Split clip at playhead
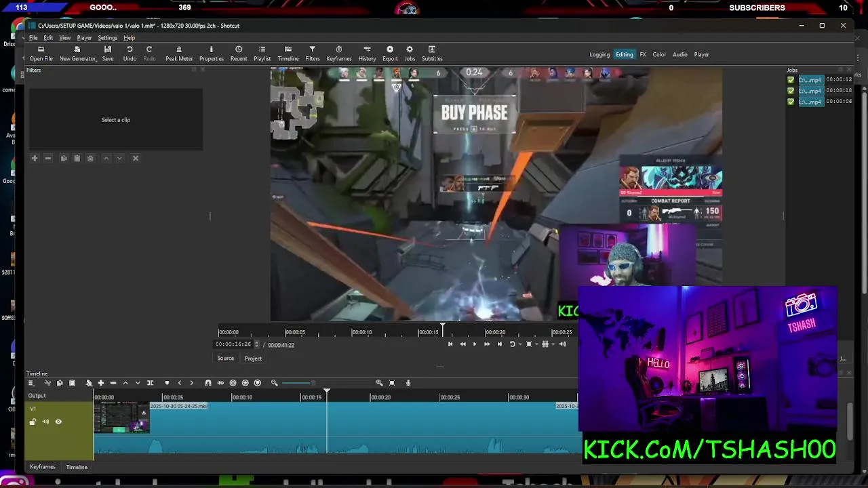The width and height of the screenshot is (868, 488). (150, 383)
